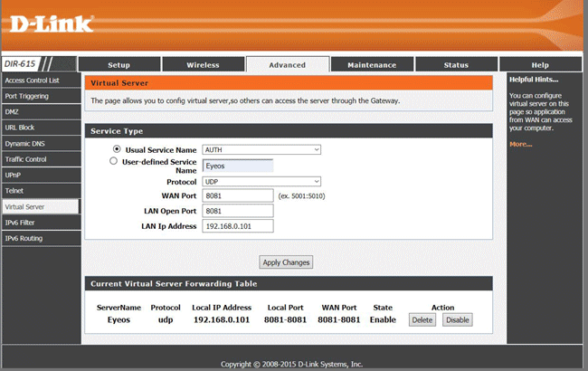The width and height of the screenshot is (588, 371).
Task: Click Eyeos in the forwarding table
Action: (119, 320)
